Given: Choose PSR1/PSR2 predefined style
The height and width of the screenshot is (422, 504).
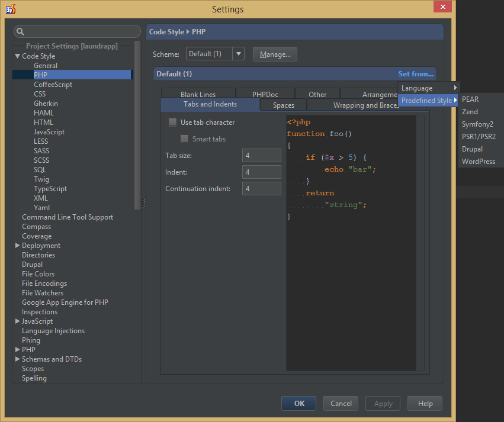Looking at the screenshot, I should click(479, 137).
